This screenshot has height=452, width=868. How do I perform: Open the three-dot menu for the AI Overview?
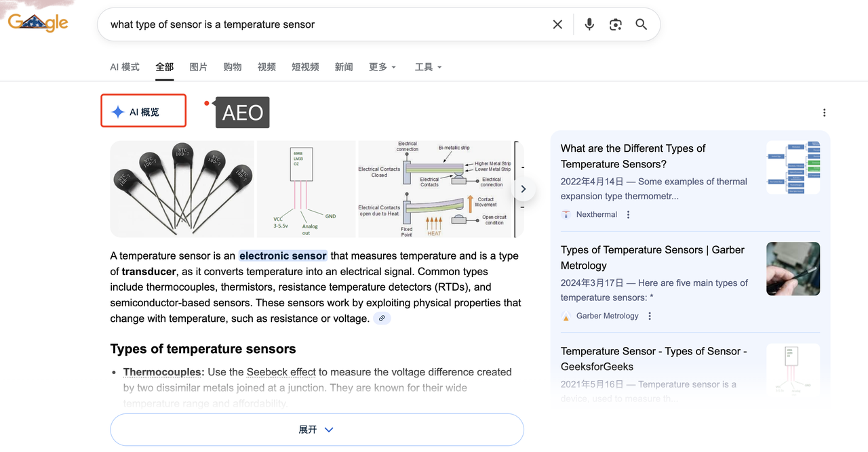pyautogui.click(x=824, y=112)
